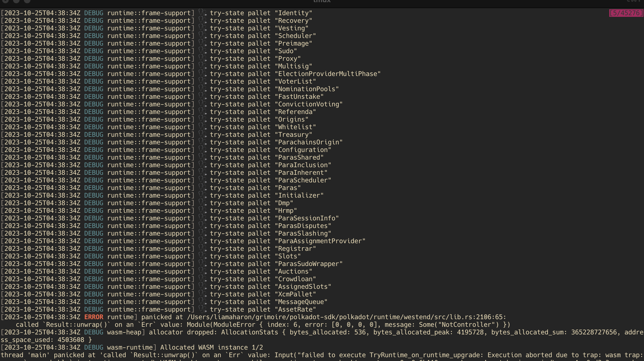
Task: Click the file path ending in lib.rs:2106:65
Action: point(346,317)
